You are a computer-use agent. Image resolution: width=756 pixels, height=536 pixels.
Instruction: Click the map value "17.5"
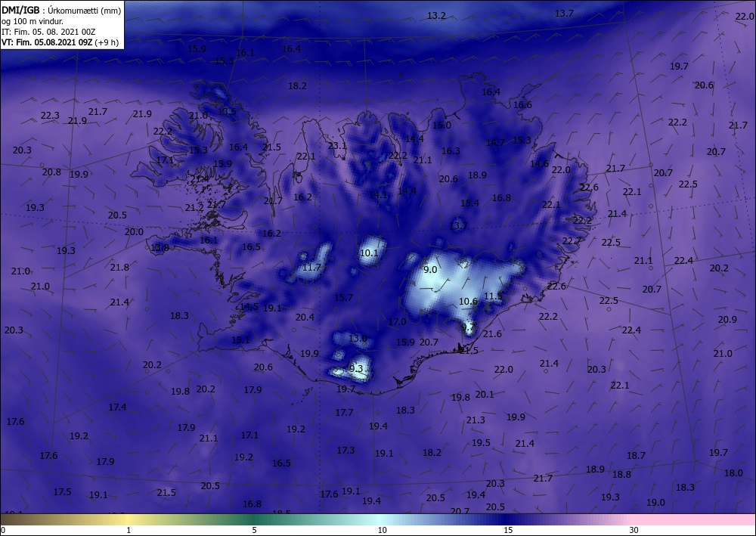coord(62,492)
